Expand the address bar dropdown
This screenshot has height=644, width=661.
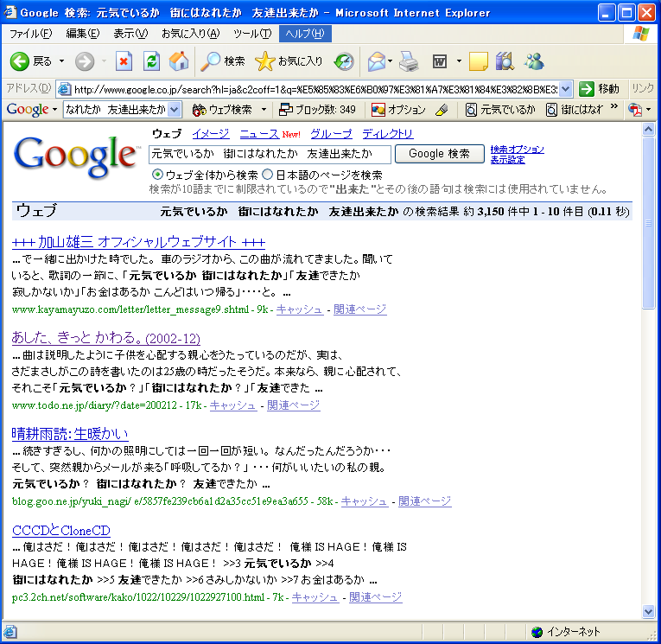click(x=566, y=89)
